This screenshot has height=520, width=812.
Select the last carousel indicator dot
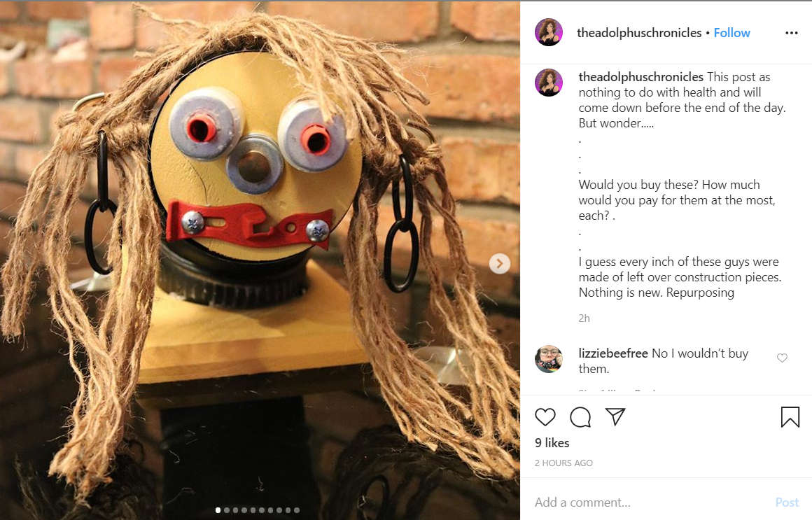point(297,510)
